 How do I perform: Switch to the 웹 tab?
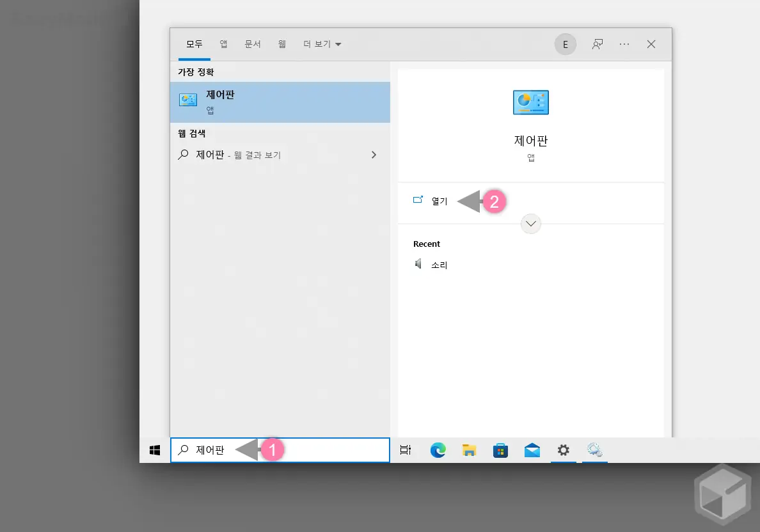(281, 44)
